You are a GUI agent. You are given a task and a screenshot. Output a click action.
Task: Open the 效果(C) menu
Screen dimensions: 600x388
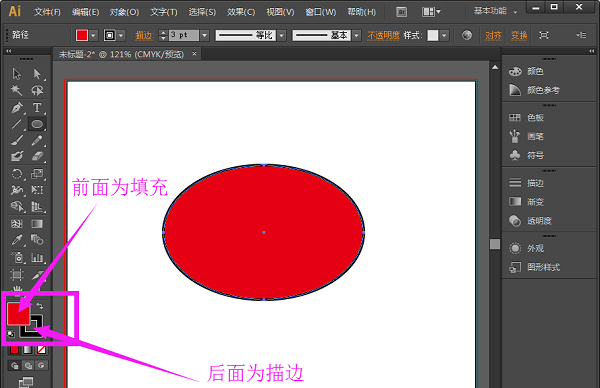click(241, 12)
